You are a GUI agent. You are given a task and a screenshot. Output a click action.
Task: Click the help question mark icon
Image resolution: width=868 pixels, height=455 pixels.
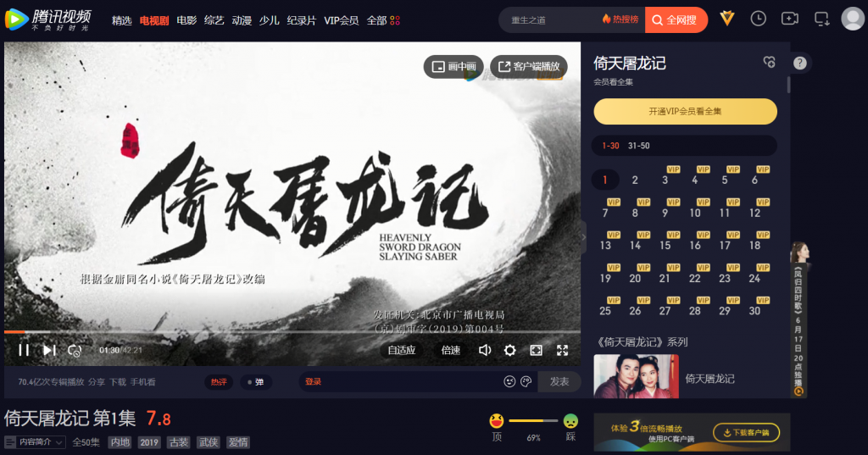pos(800,63)
